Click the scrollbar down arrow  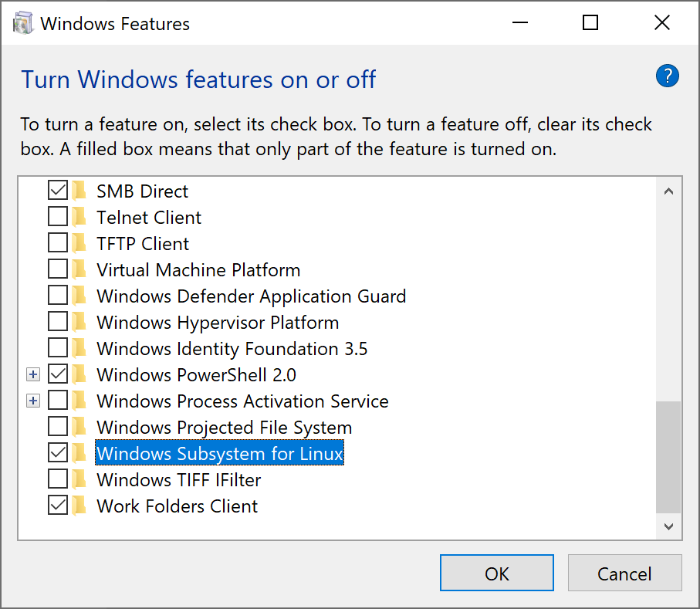pyautogui.click(x=668, y=526)
